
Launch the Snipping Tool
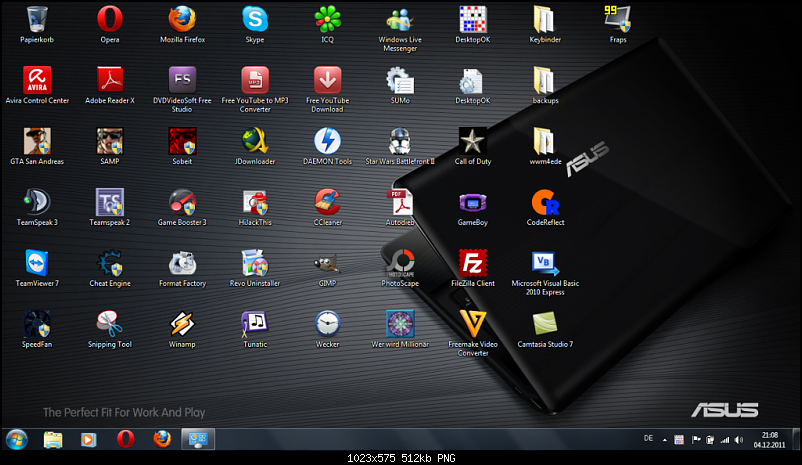109,324
